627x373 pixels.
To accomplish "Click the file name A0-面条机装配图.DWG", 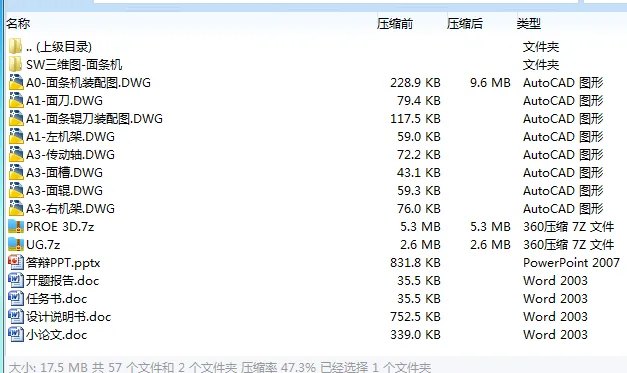I will click(88, 83).
